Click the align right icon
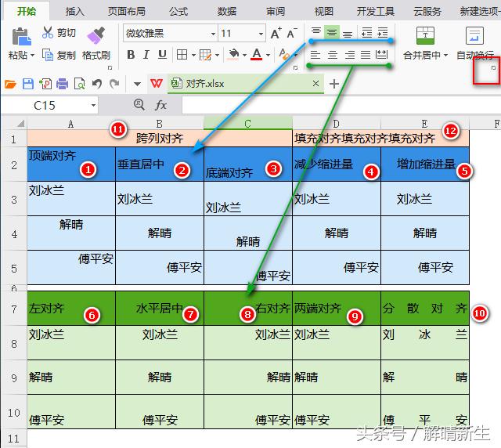Viewport: 501px width, 448px height. [350, 55]
